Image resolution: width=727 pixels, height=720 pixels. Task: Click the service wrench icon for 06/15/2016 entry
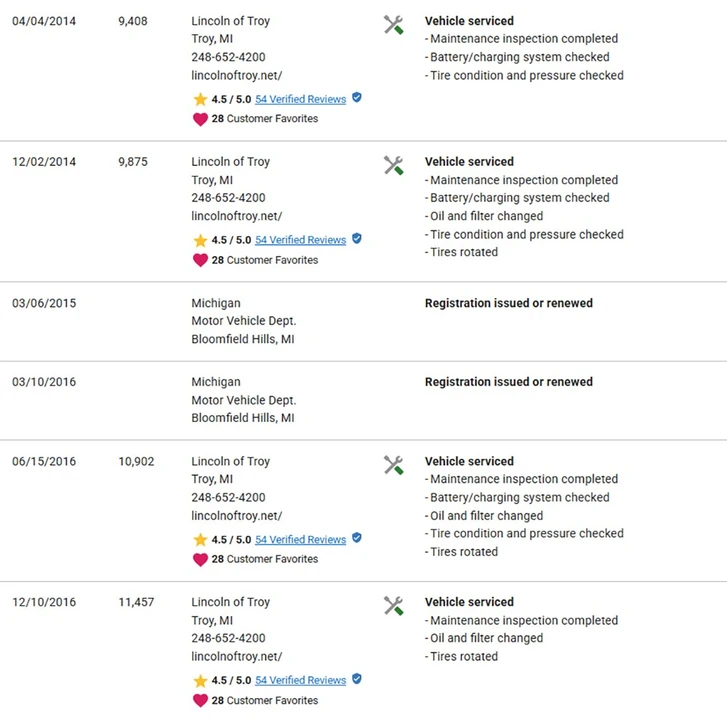(394, 465)
